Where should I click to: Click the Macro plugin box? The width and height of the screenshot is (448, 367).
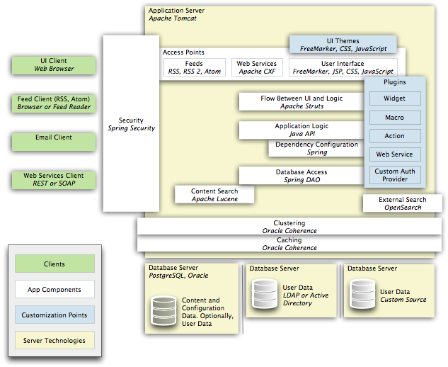click(x=395, y=117)
